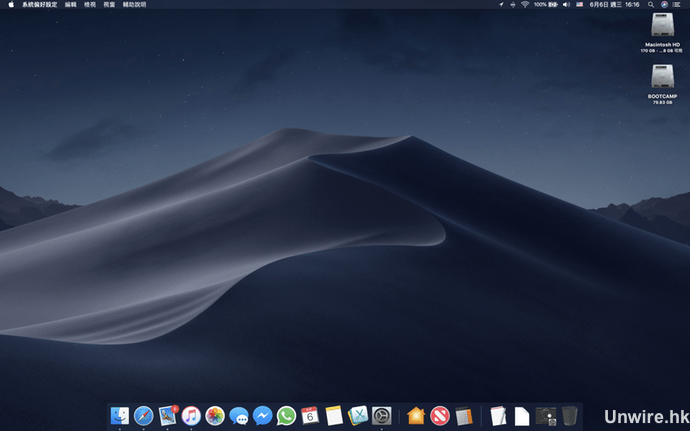Click the 100% battery indicator

[x=546, y=4]
